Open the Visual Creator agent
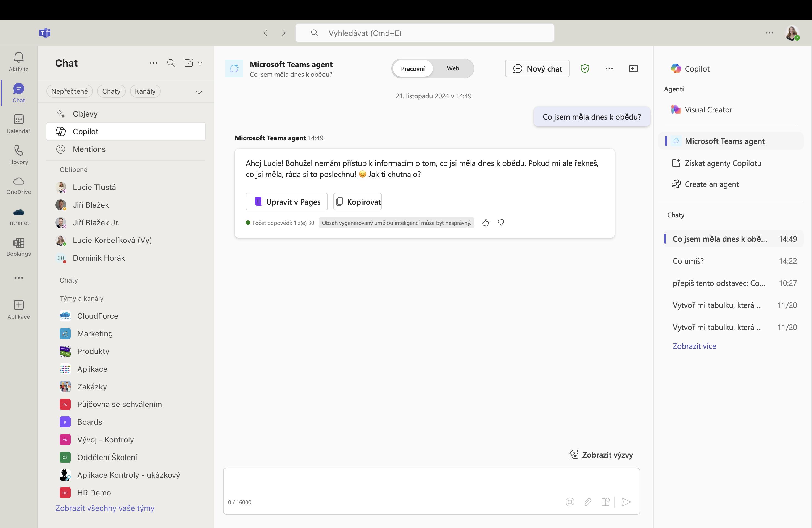Image resolution: width=812 pixels, height=528 pixels. [731, 109]
